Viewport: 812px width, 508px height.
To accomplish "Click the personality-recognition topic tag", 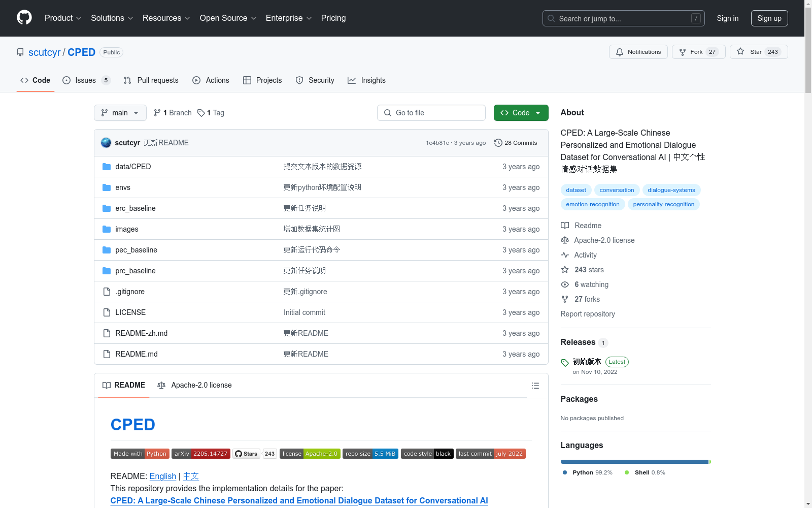I will (663, 204).
